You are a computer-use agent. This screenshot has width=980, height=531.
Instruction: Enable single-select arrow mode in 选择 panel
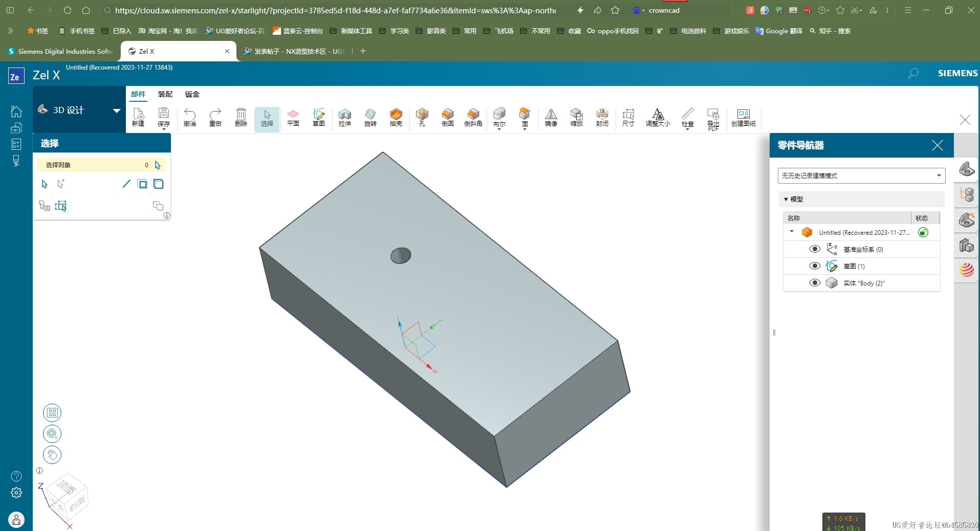point(45,184)
